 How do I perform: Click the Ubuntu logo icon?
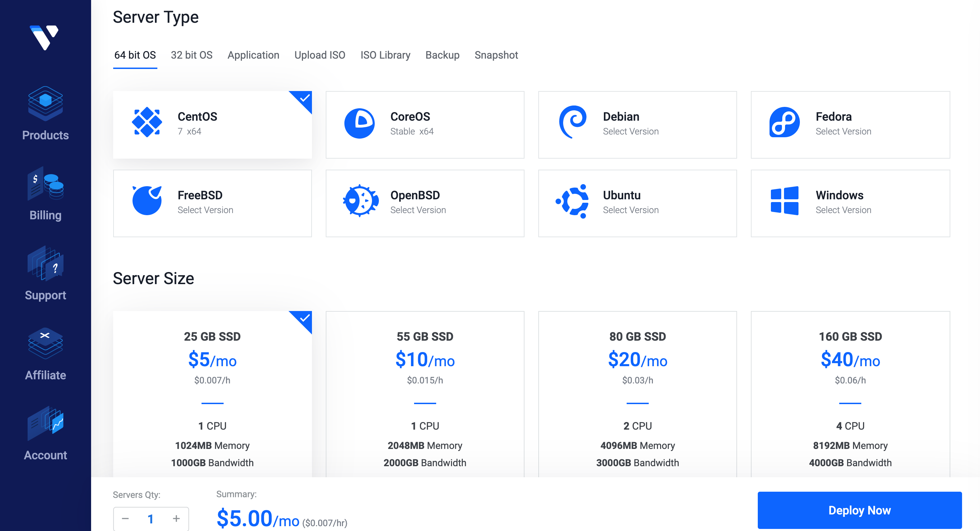[x=572, y=201]
